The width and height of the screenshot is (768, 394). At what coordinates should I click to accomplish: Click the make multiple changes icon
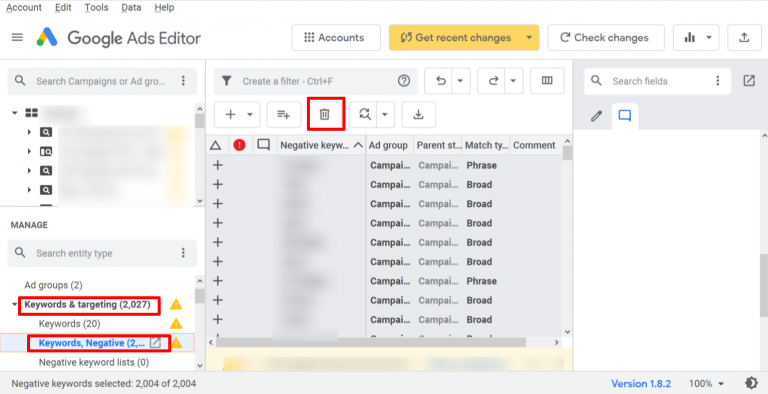(x=284, y=114)
